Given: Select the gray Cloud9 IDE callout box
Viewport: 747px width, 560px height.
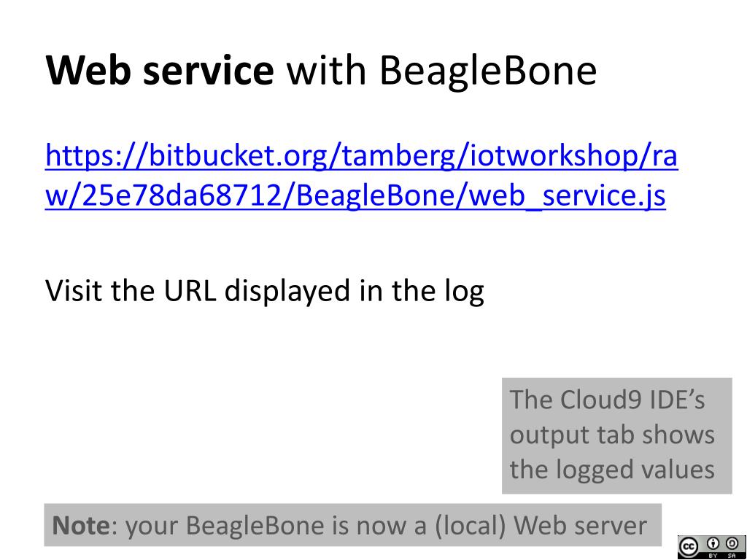Looking at the screenshot, I should 617,436.
